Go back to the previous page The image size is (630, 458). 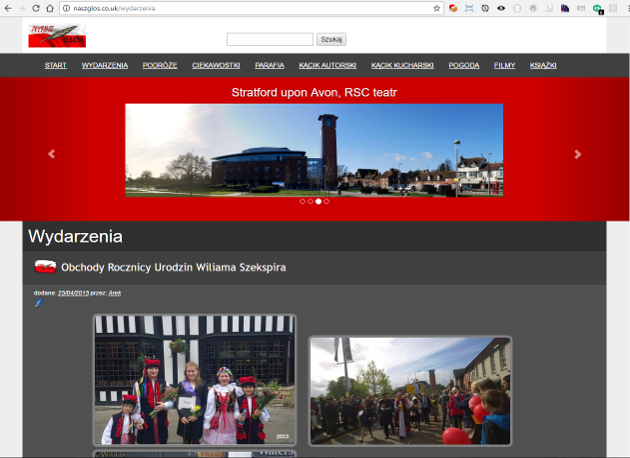(x=8, y=8)
